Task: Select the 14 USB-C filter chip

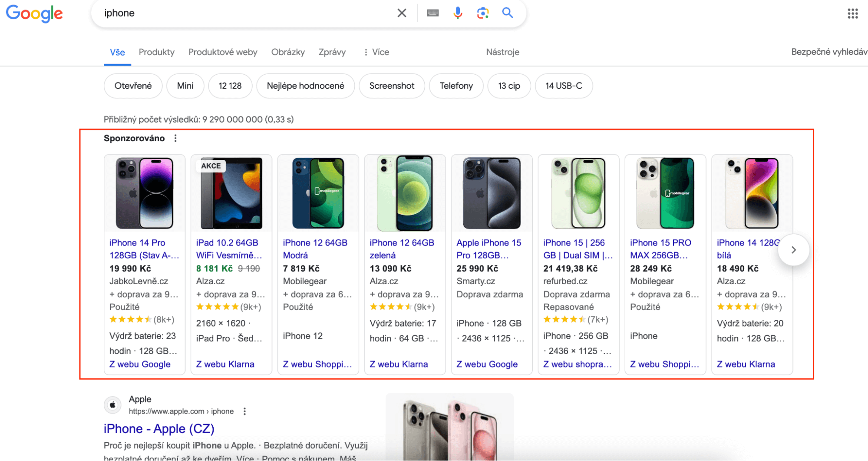Action: coord(564,86)
